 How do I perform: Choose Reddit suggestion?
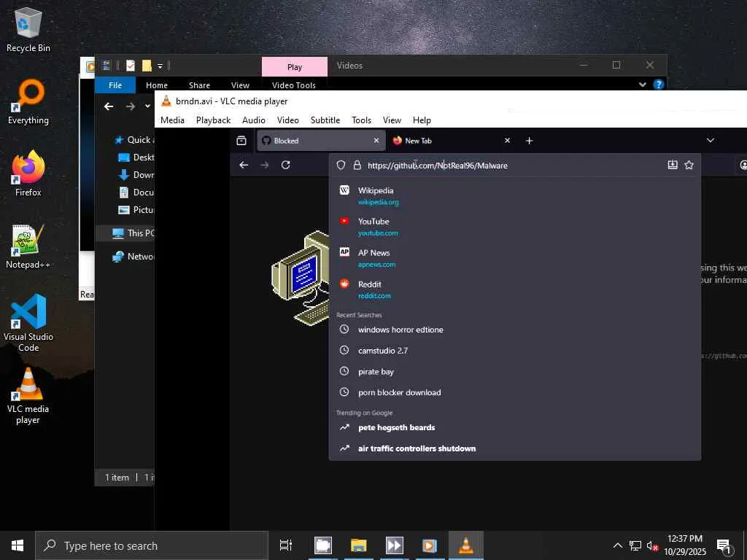[514, 289]
